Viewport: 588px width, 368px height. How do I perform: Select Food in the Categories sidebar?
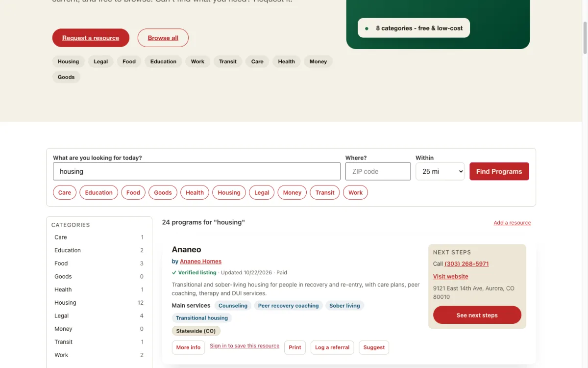(x=99, y=263)
